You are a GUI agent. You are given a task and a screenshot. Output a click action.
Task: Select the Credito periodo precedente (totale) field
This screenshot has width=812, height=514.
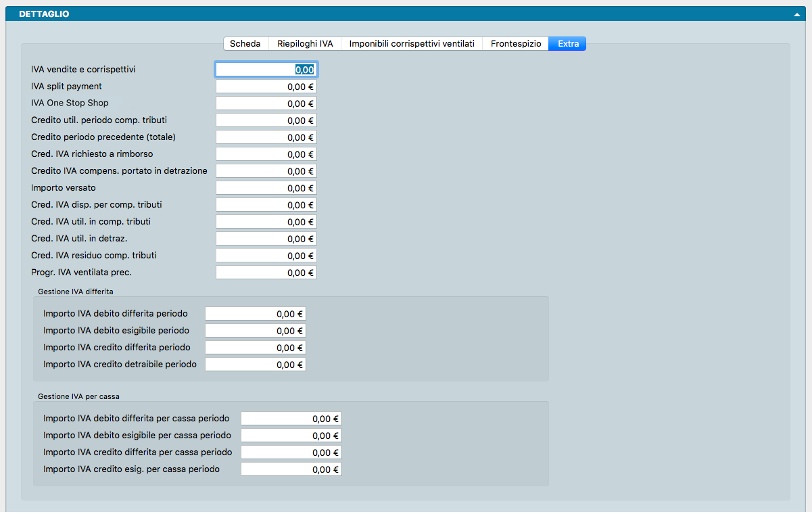pos(266,137)
